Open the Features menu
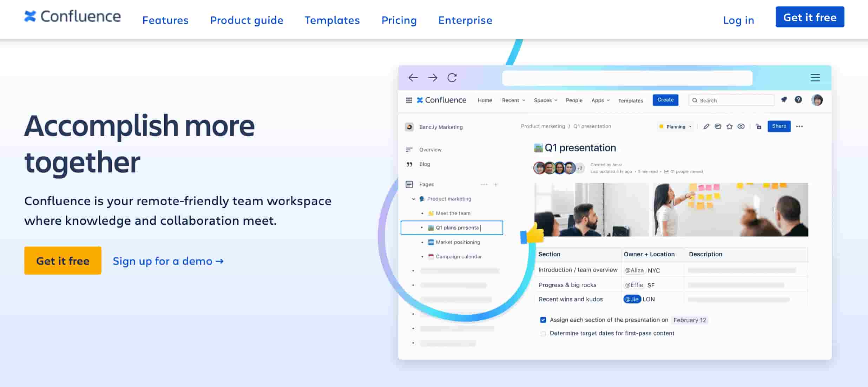Image resolution: width=868 pixels, height=387 pixels. pyautogui.click(x=165, y=20)
